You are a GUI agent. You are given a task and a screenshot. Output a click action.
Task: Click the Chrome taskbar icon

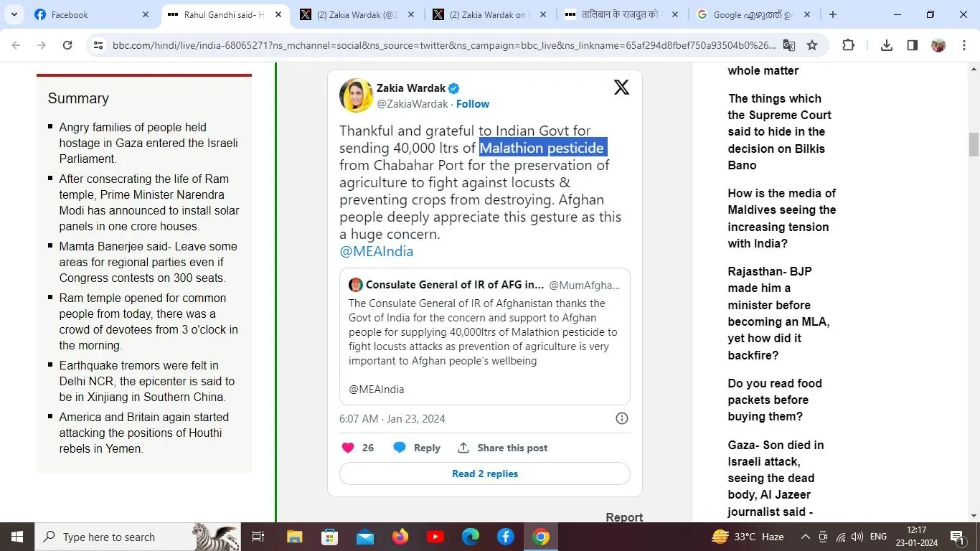541,537
